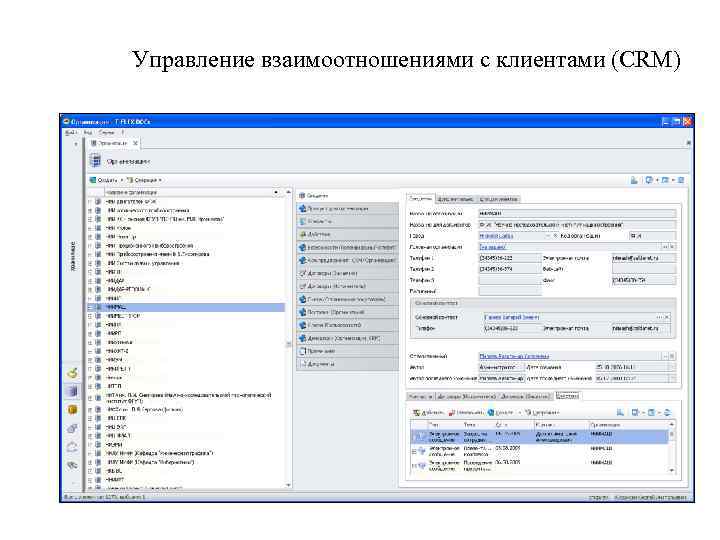The height and width of the screenshot is (540, 720).
Task: Switch to the second tab of the organization form
Action: coord(455,199)
